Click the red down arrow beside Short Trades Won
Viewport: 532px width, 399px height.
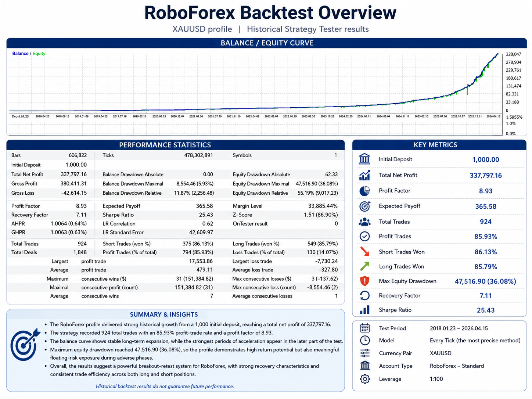tap(364, 252)
